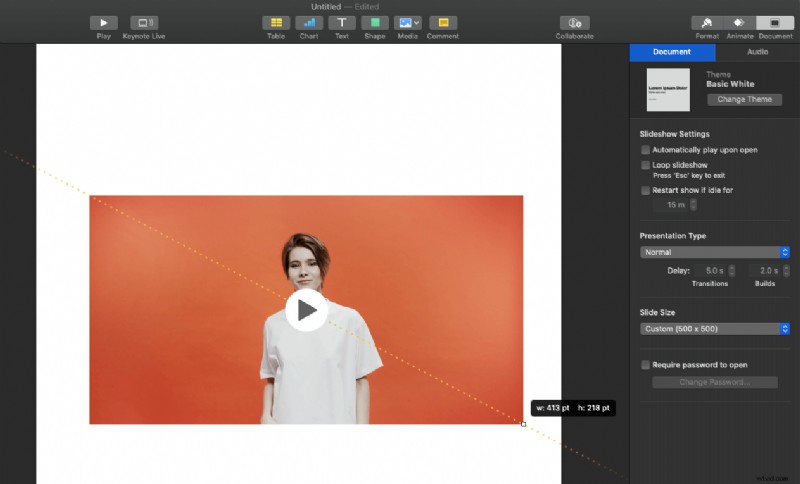Open the Animate inspector
The width and height of the screenshot is (800, 484).
[739, 23]
